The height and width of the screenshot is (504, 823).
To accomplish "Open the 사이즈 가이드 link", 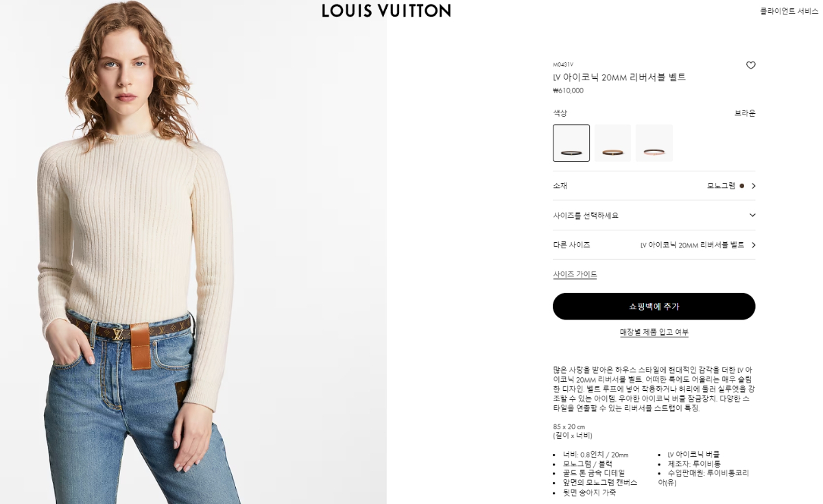I will (x=575, y=274).
